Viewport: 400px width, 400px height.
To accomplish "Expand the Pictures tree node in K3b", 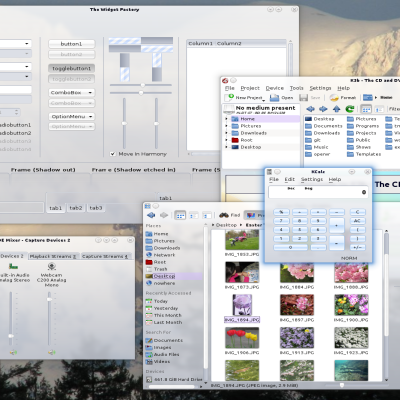I will pos(227,126).
